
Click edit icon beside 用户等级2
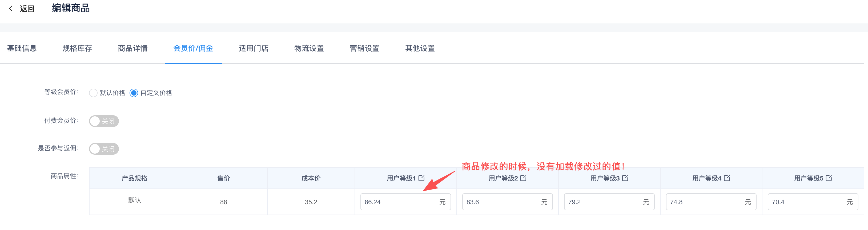click(523, 178)
